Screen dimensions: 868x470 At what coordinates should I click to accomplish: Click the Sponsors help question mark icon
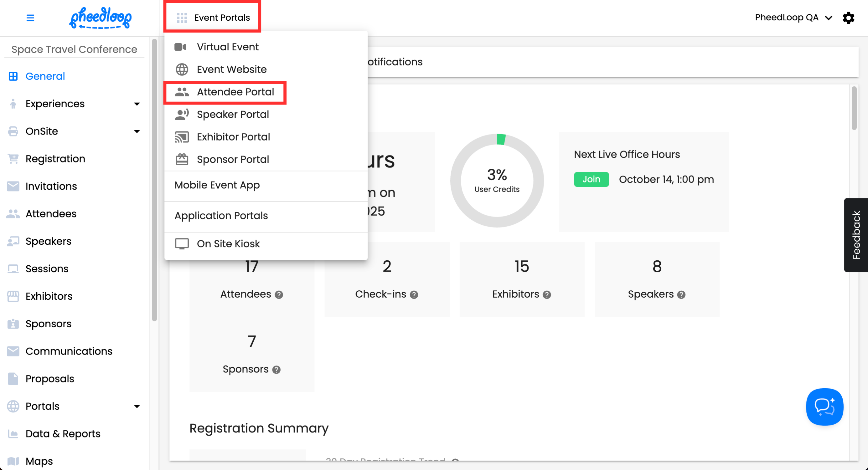276,370
